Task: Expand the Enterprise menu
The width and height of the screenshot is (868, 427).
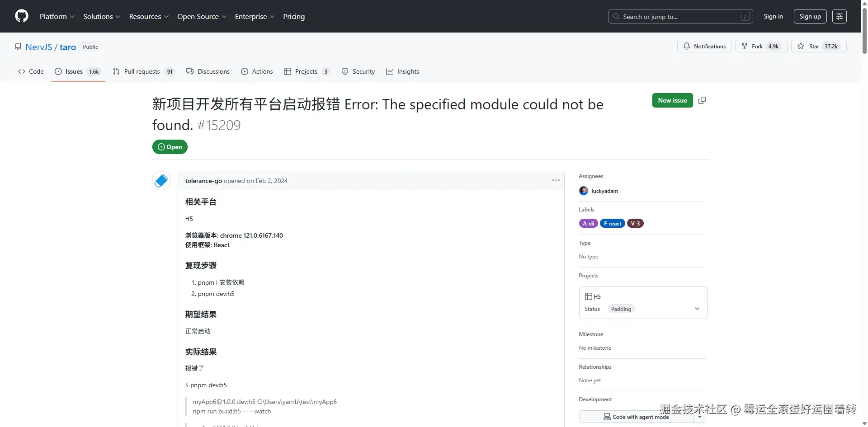Action: coord(255,16)
